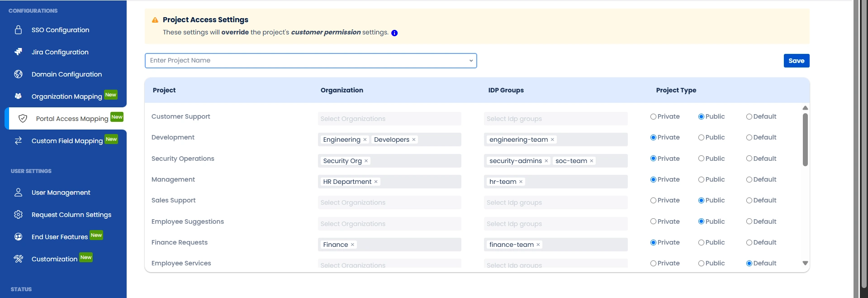Screen dimensions: 868x298
Task: Set Customer Support project type to Private
Action: click(x=653, y=116)
